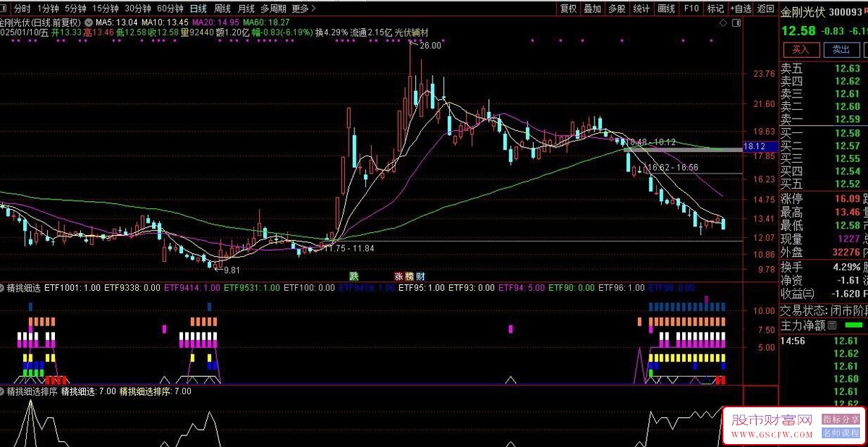The image size is (868, 447).
Task: Click the 返回 back button
Action: pos(765,9)
